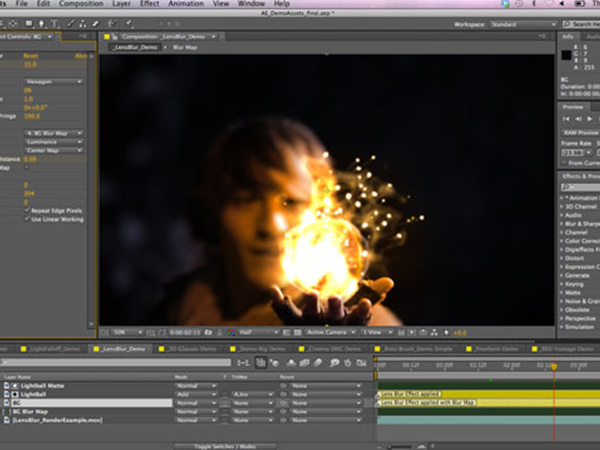Click the RAM Preview button
The height and width of the screenshot is (450, 600).
pos(580,132)
